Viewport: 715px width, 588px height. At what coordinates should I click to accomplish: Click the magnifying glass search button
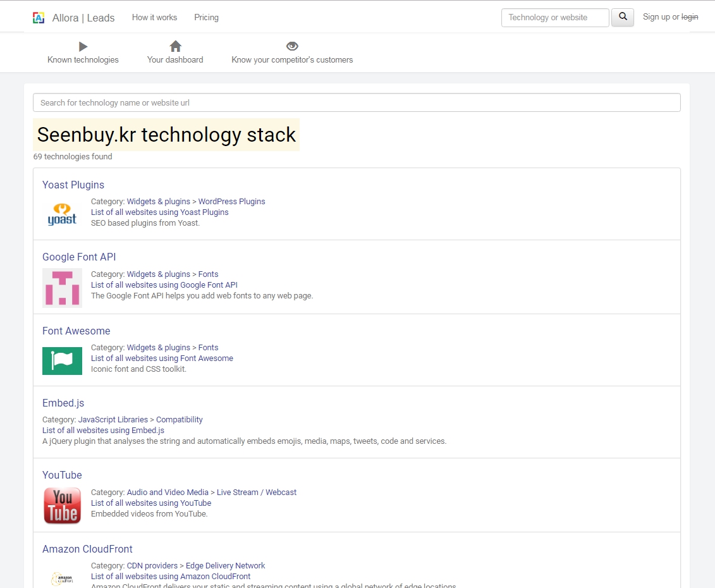click(623, 17)
